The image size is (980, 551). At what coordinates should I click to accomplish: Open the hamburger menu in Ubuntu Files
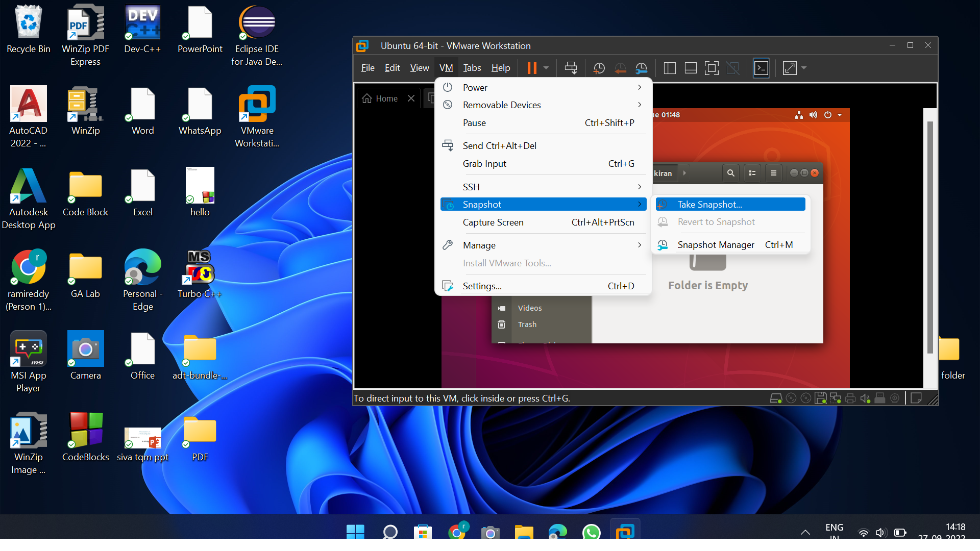click(x=773, y=173)
